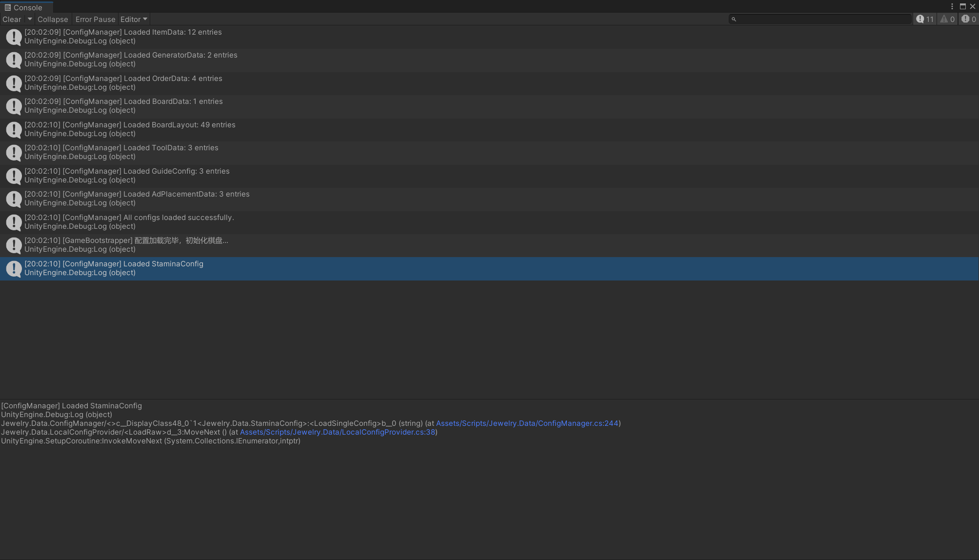Select the GameBootstrapper log entry
Image resolution: width=979 pixels, height=560 pixels.
pos(489,245)
